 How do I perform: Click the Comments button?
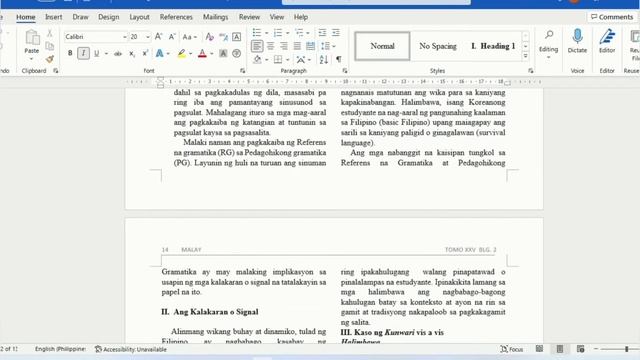tap(612, 17)
